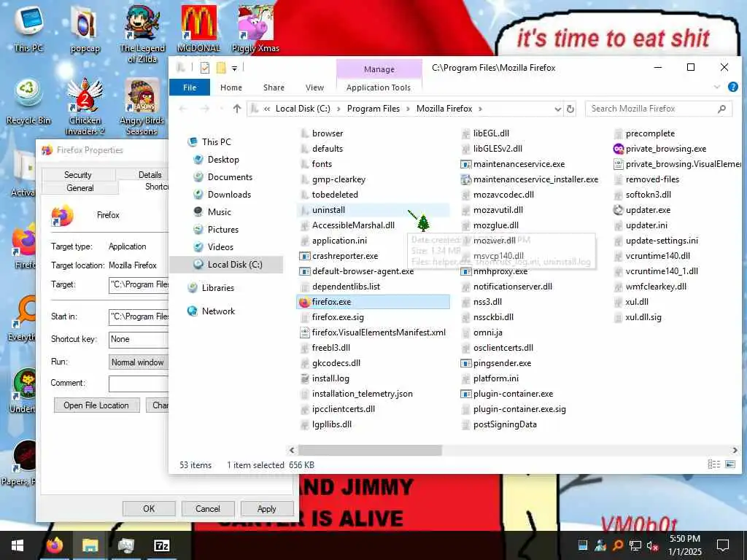Screen dimensions: 747x560
Task: Open the notification center icon
Action: coord(723,545)
